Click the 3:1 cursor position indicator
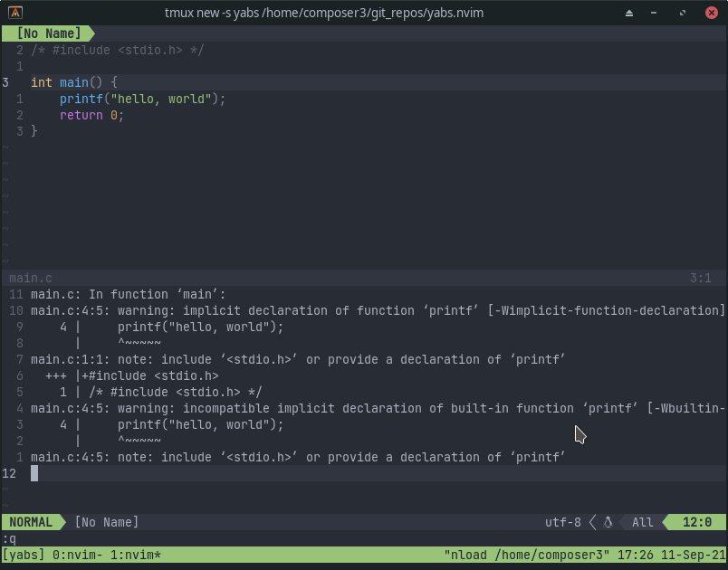Image resolution: width=728 pixels, height=570 pixels. (700, 279)
